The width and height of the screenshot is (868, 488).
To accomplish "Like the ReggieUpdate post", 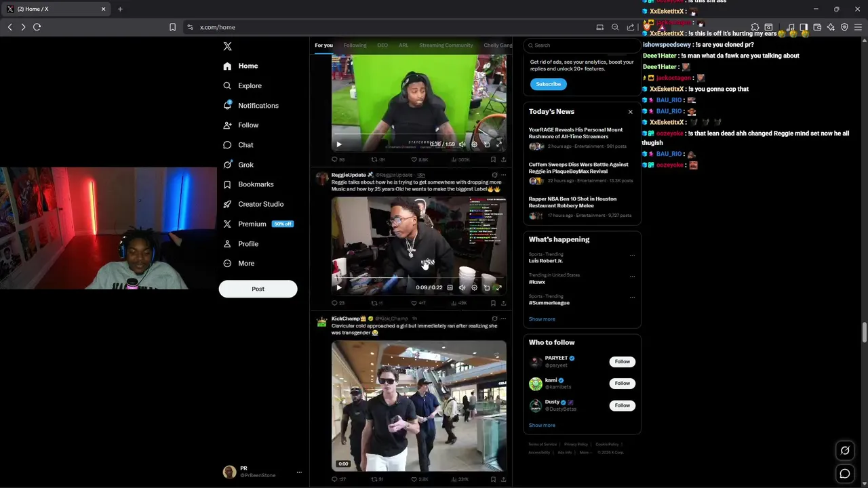I will point(418,303).
